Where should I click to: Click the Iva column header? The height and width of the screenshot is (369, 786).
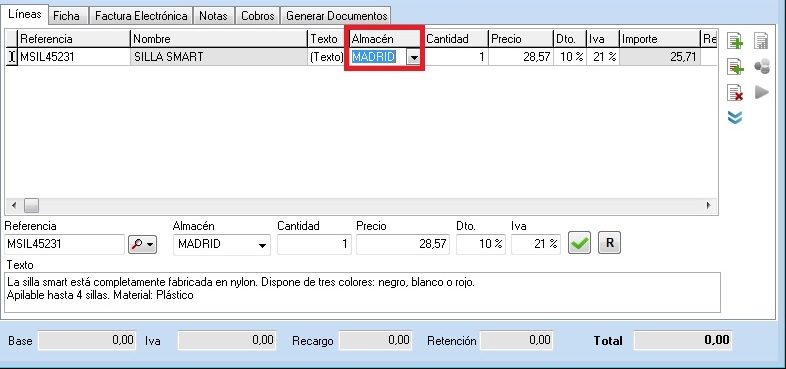tap(603, 39)
